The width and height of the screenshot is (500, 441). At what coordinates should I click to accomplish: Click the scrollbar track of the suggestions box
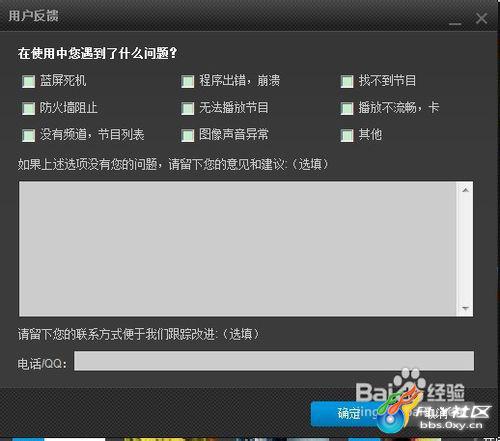[465, 249]
